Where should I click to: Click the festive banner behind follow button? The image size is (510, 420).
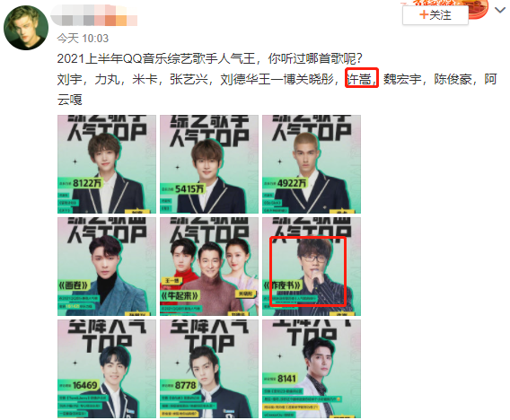[x=478, y=8]
